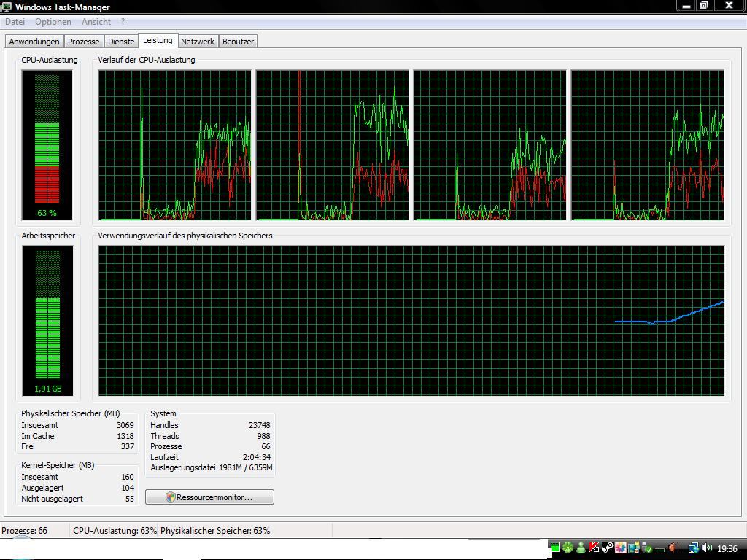Switch to the Prozesse tab
Viewport: 747px width, 560px height.
pos(83,42)
